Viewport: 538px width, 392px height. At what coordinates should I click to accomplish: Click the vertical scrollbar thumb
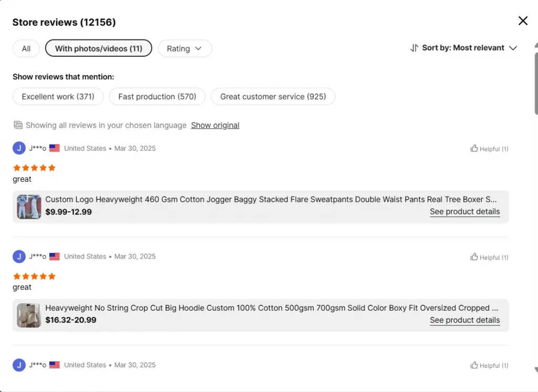point(536,84)
